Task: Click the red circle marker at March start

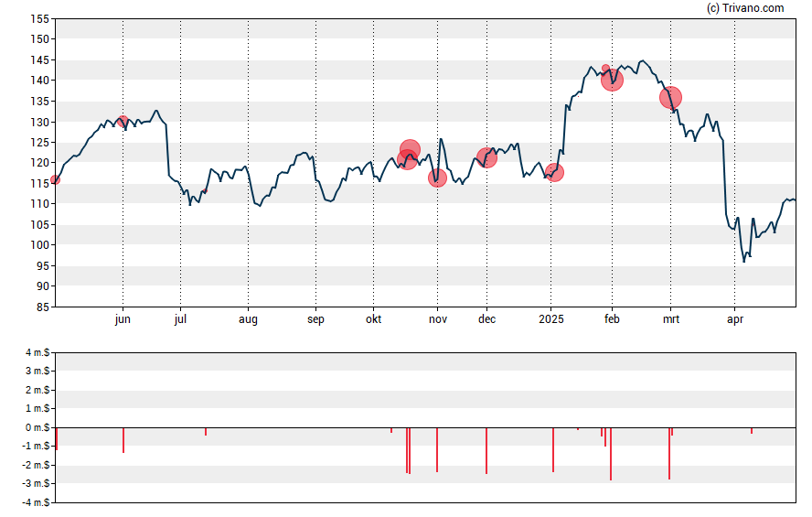Action: pyautogui.click(x=670, y=97)
